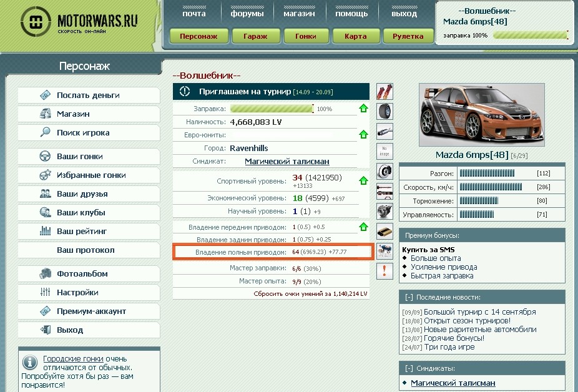Open news Открыт сезон турниров!

coord(467,321)
